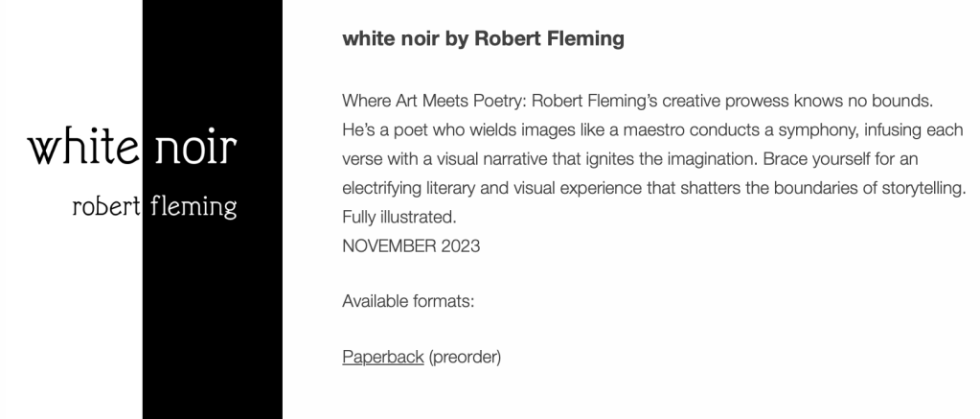Click the "white noir by Robert Fleming" heading

click(x=483, y=39)
